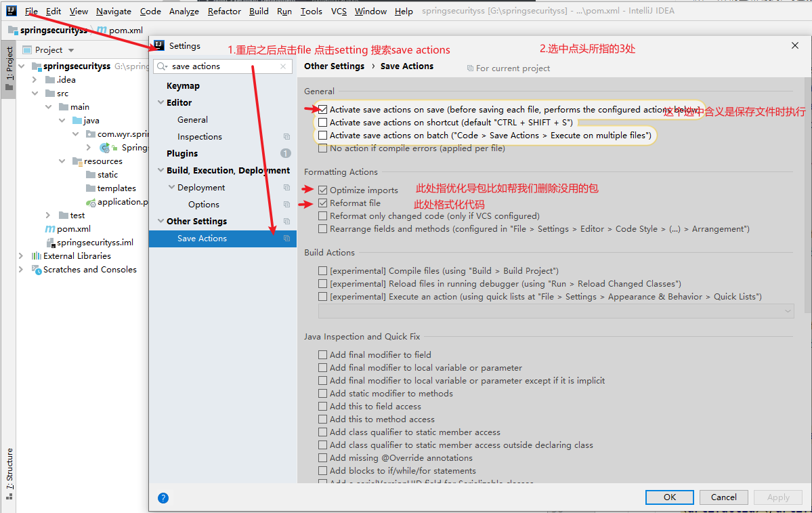
Task: Expand the .idea folder node
Action: tap(34, 79)
